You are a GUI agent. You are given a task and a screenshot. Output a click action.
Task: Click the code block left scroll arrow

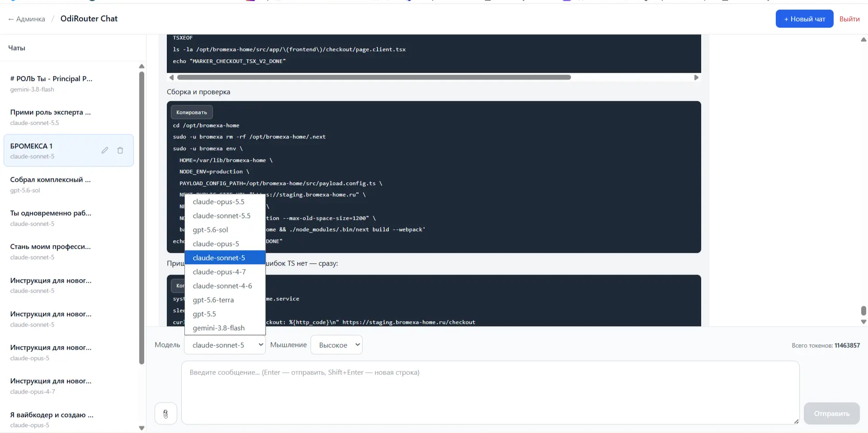point(171,77)
